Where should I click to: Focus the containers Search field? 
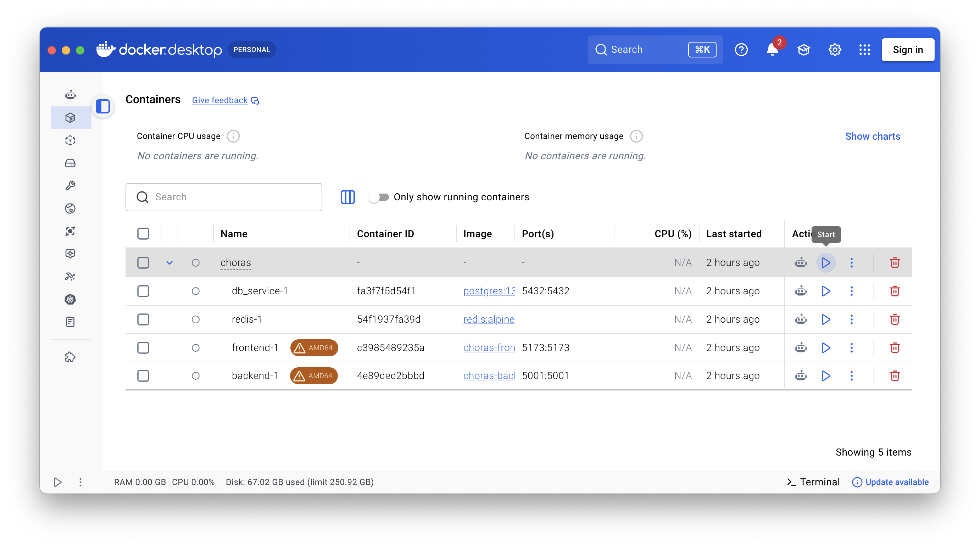224,197
